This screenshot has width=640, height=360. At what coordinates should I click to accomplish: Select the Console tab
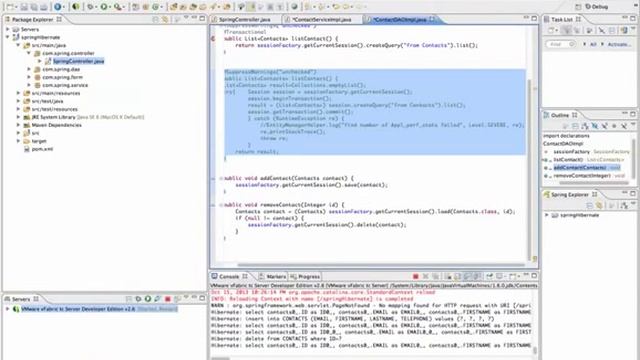point(229,276)
